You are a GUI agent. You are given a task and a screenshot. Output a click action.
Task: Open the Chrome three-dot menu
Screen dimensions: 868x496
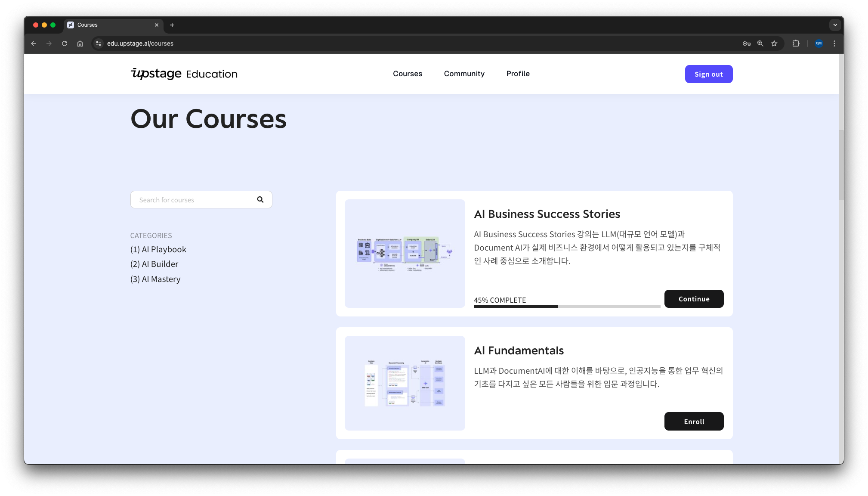834,43
